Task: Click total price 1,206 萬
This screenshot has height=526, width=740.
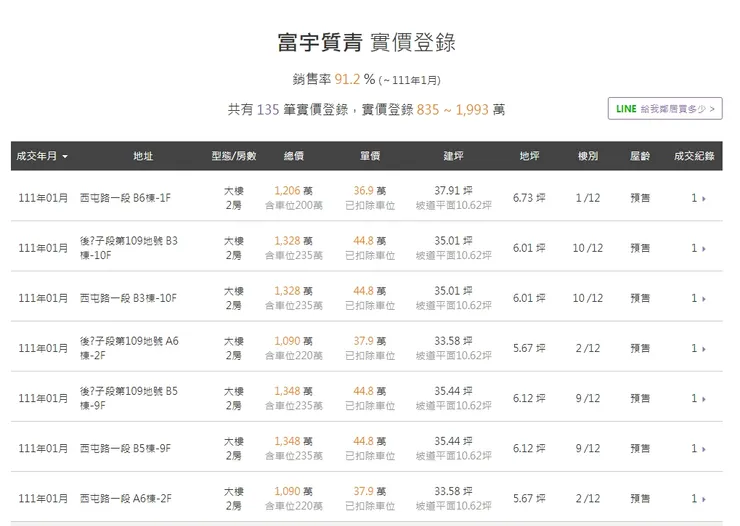Action: [294, 191]
